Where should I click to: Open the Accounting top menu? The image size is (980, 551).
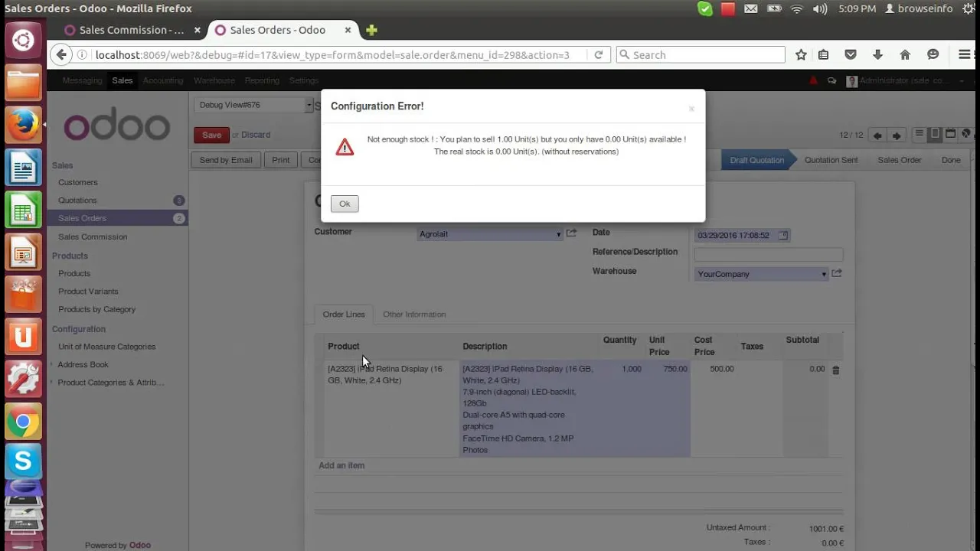pos(163,80)
